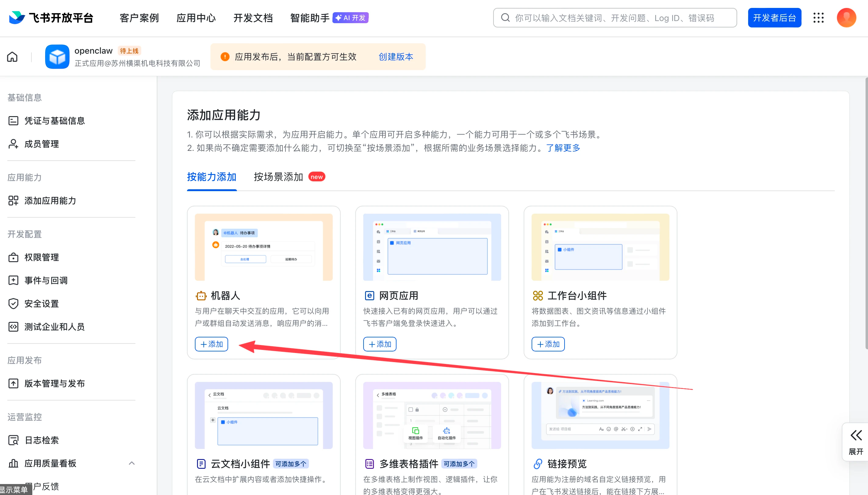The width and height of the screenshot is (868, 495).
Task: Open 权限管理 in the sidebar
Action: (41, 257)
